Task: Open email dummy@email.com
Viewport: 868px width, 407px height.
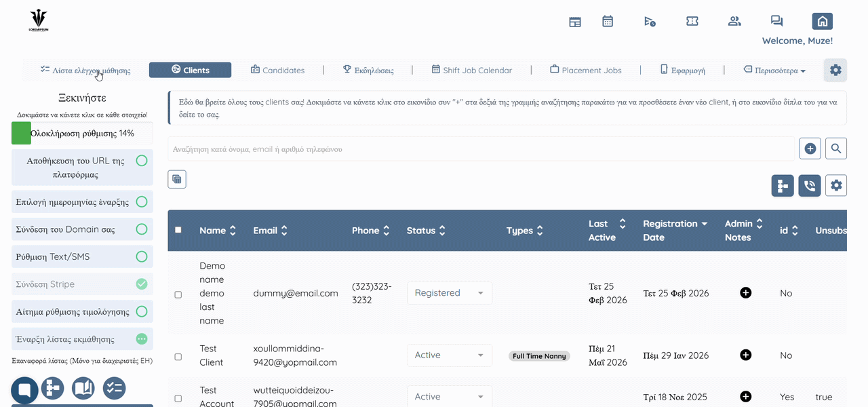Action: 296,293
